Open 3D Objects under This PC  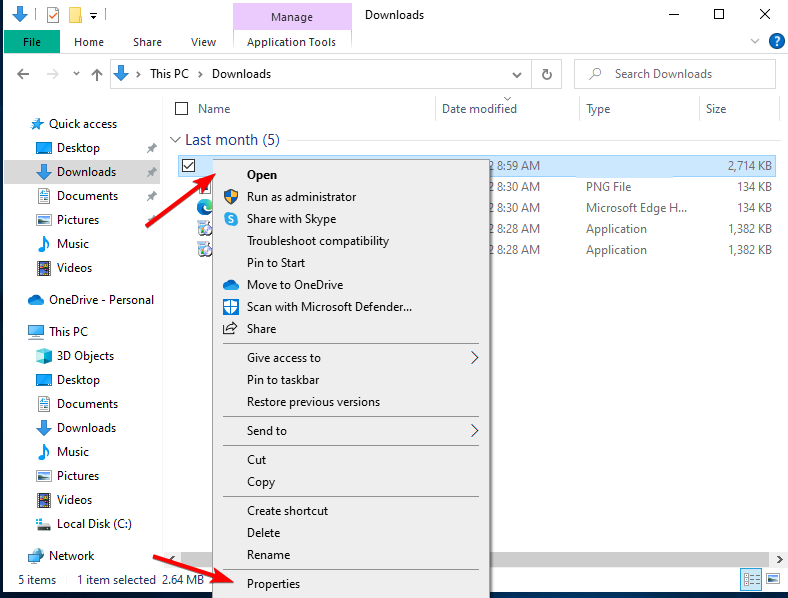tap(85, 356)
